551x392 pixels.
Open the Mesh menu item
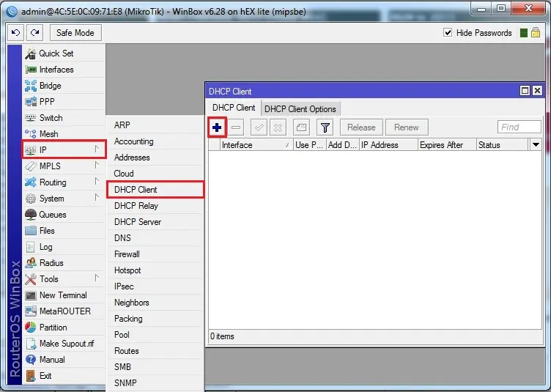point(64,134)
